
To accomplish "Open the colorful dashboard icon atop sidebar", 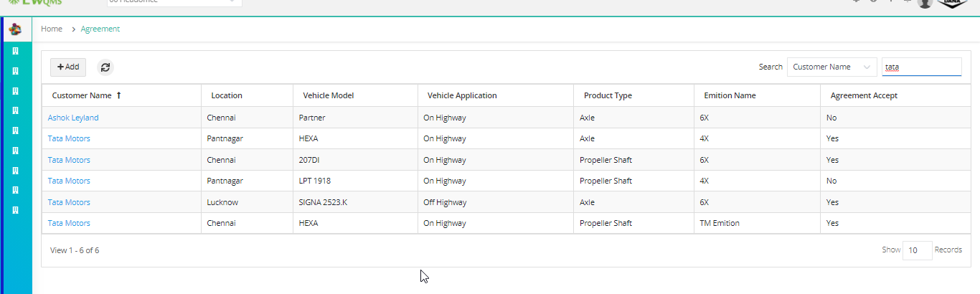I will [16, 29].
